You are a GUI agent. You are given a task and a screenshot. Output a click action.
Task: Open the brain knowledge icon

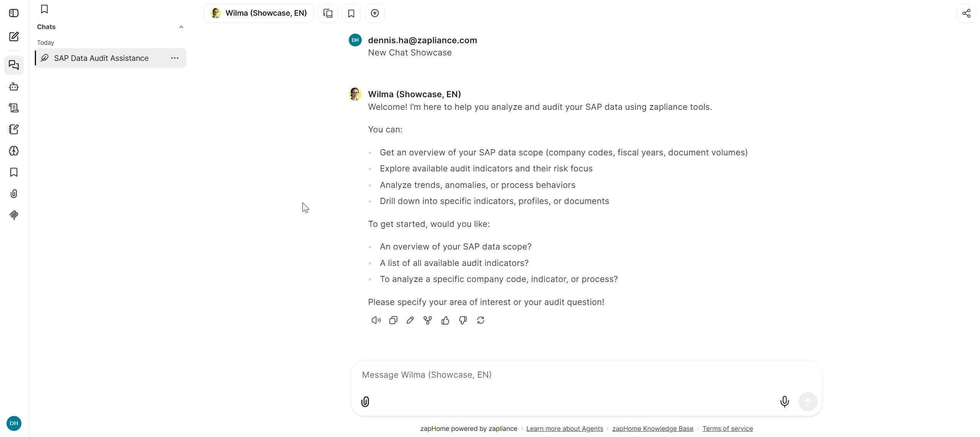tap(14, 151)
